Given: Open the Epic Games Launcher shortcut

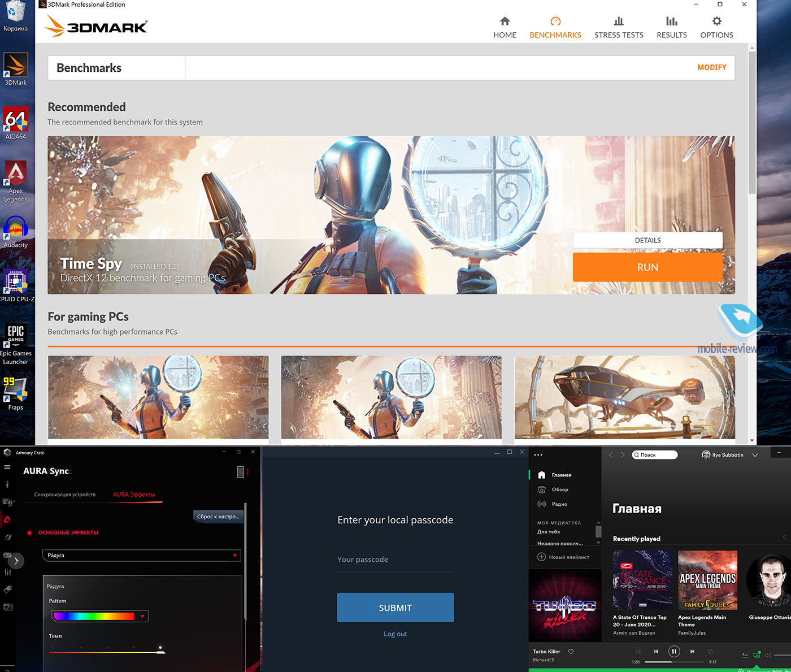Looking at the screenshot, I should [16, 344].
